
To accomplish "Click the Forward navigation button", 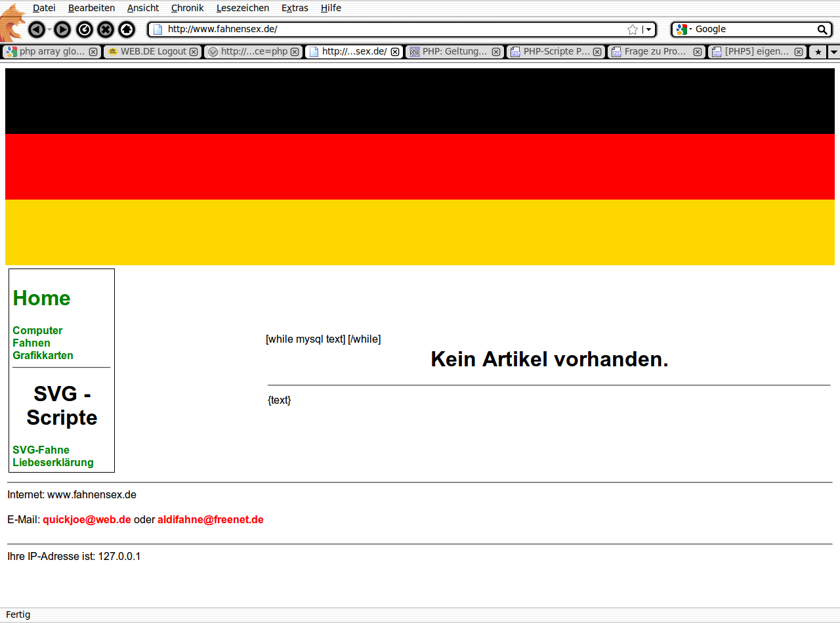I will point(62,30).
